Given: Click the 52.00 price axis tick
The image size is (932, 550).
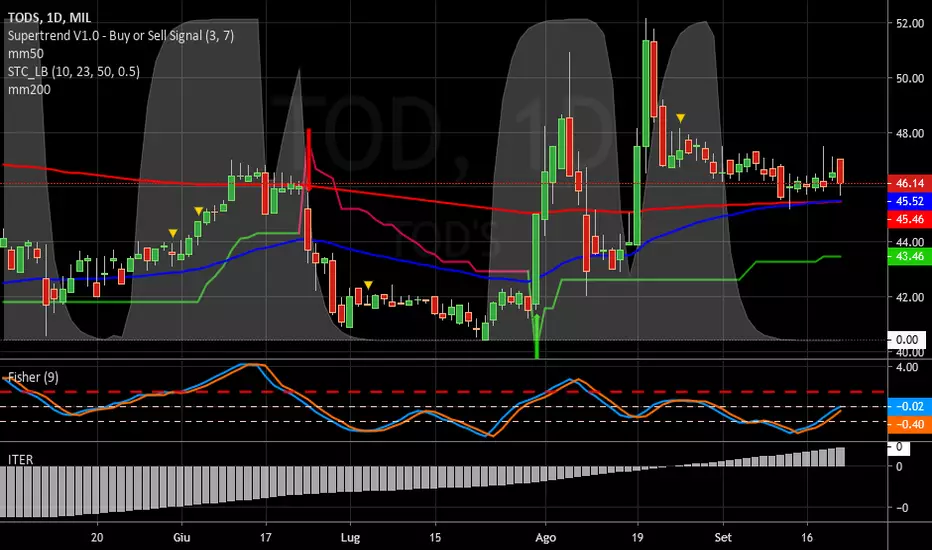Looking at the screenshot, I should [x=910, y=23].
